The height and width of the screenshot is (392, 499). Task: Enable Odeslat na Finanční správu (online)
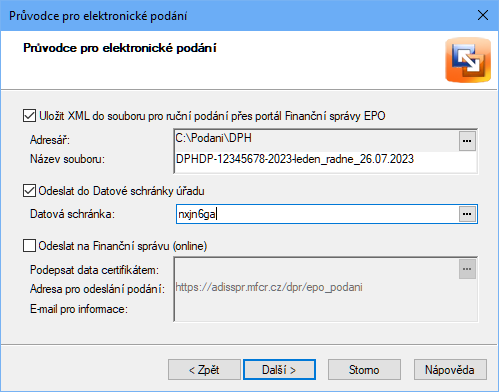29,246
